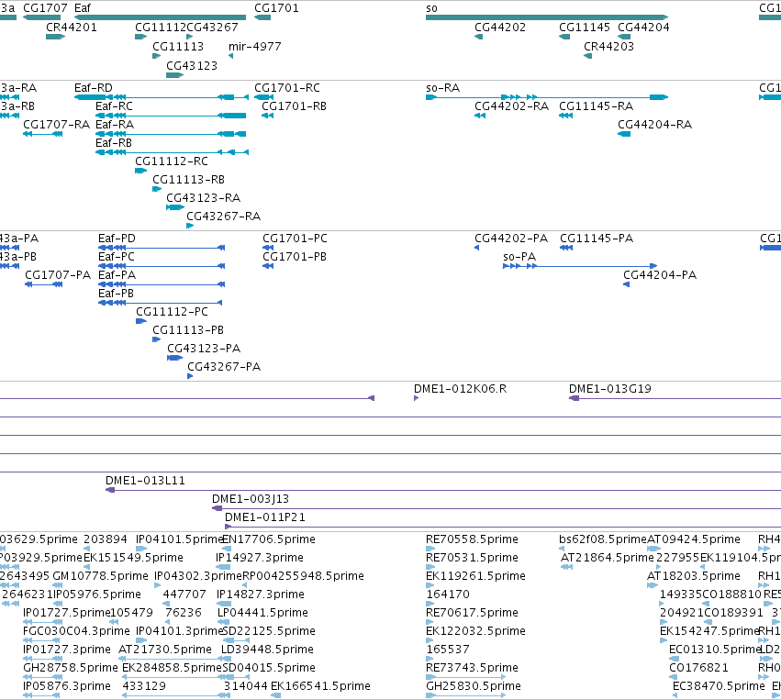Viewport: 781px width, 700px height.
Task: Select the CG11145-PA protein label
Action: (597, 238)
